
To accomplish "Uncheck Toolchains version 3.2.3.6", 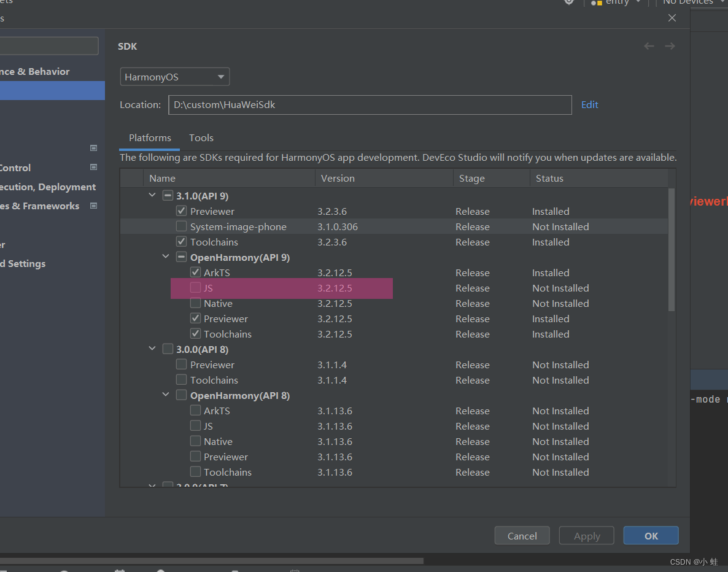I will (182, 241).
